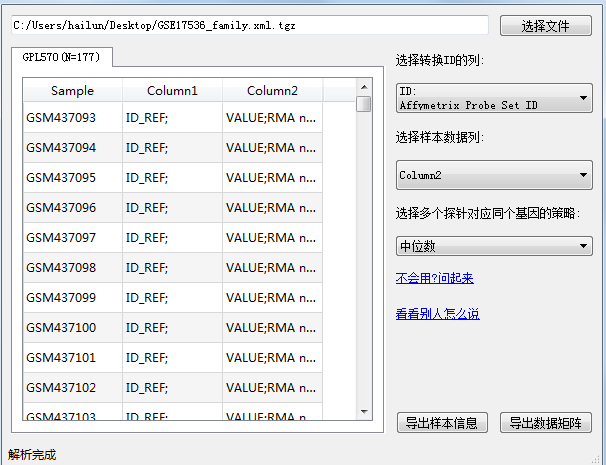The width and height of the screenshot is (606, 465).
Task: Open the Affymetrix Probe Set ID dropdown
Action: coord(494,97)
